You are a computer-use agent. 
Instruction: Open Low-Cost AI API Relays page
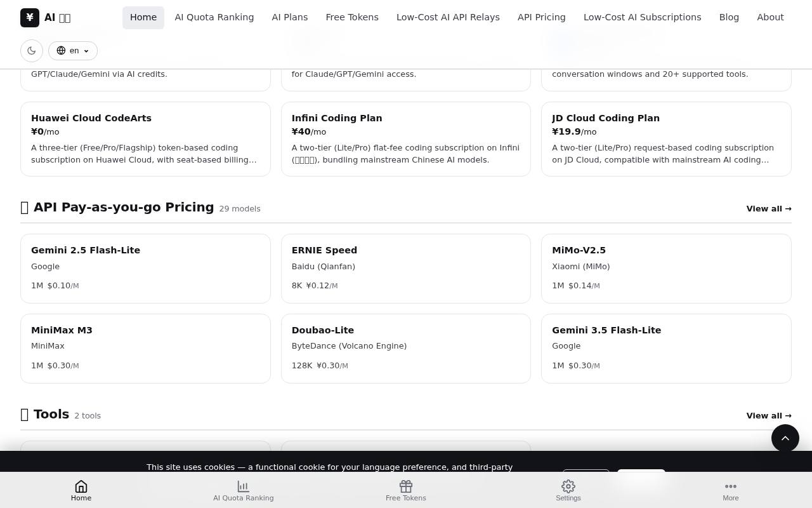448,17
